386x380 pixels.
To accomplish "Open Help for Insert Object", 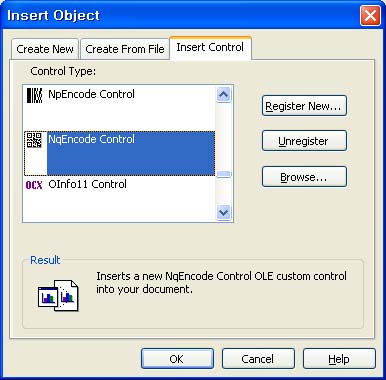I will point(339,359).
